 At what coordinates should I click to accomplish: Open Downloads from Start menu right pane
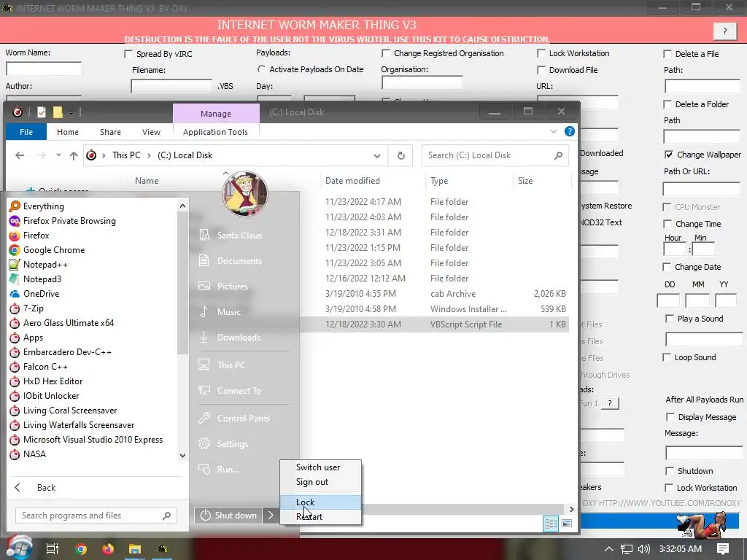[230, 338]
